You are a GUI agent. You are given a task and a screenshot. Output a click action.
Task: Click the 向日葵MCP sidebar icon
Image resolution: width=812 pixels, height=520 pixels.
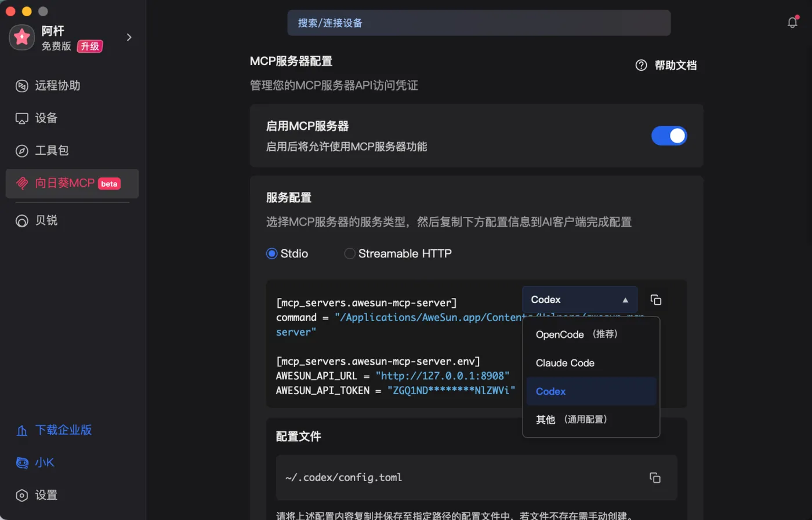(x=22, y=183)
